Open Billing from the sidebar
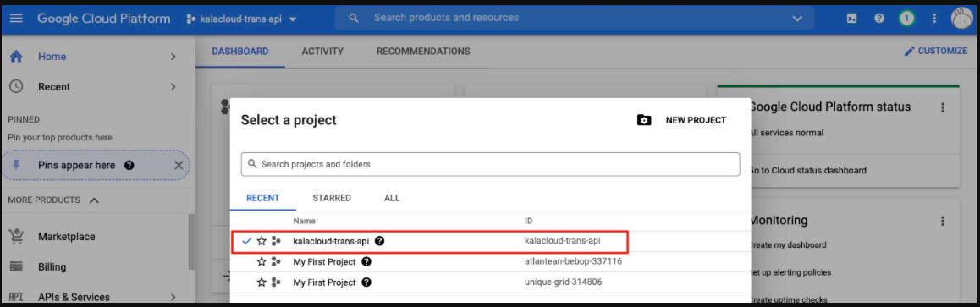Viewport: 980px width, 307px height. pyautogui.click(x=52, y=267)
